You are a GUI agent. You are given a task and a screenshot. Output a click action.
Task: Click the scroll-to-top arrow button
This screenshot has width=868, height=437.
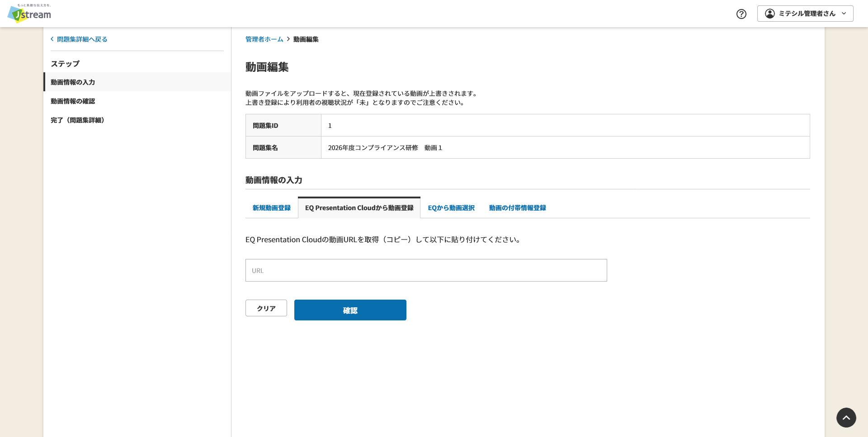846,418
